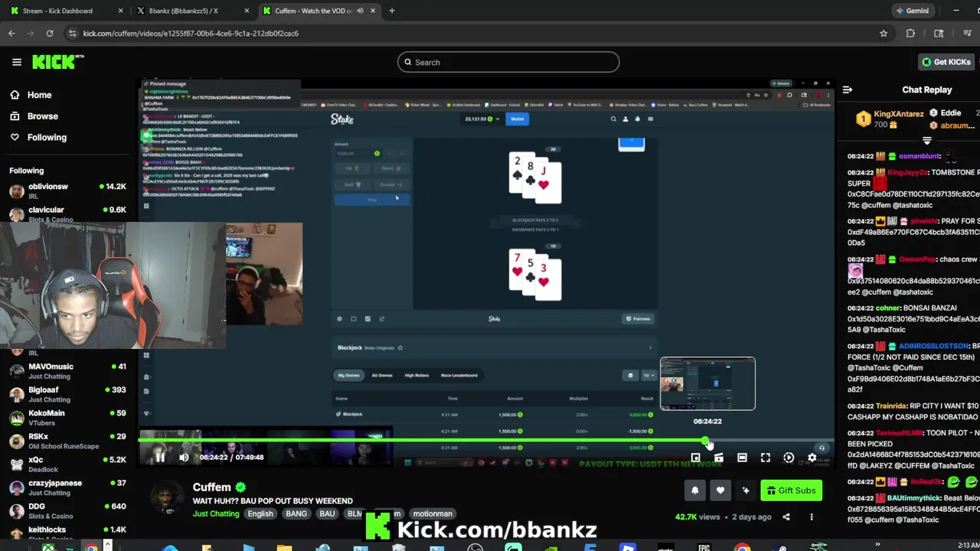
Task: Open the Gemini button in Chrome
Action: pyautogui.click(x=912, y=11)
